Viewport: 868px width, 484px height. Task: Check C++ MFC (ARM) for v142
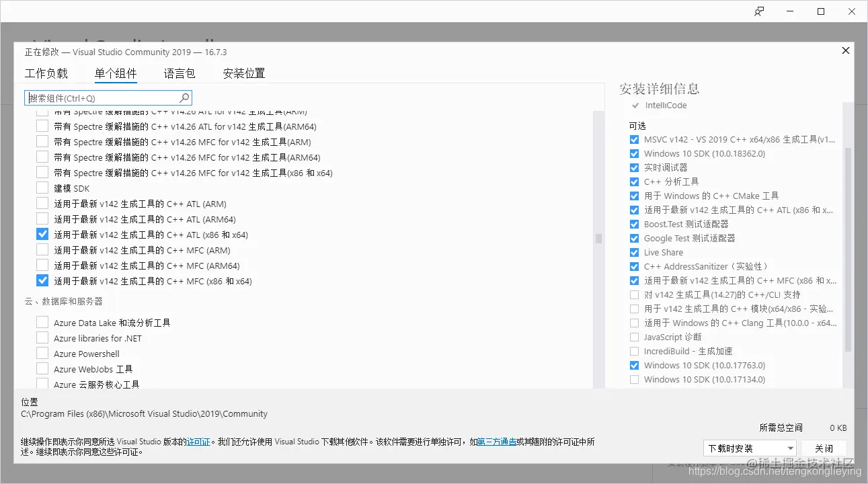(x=42, y=250)
